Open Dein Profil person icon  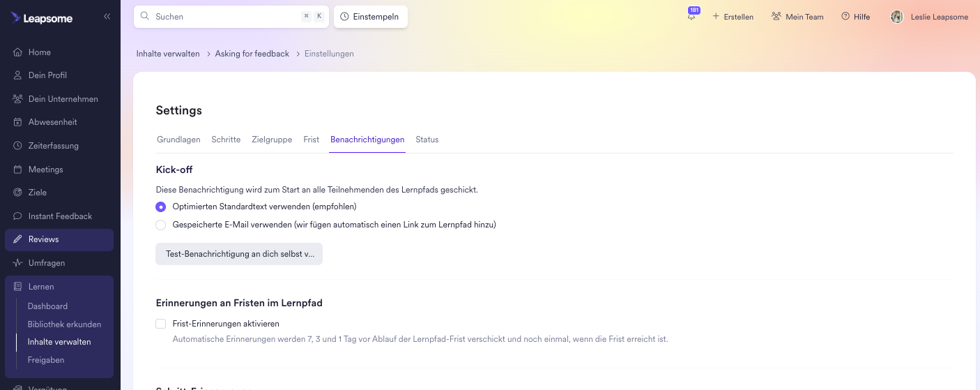click(18, 75)
